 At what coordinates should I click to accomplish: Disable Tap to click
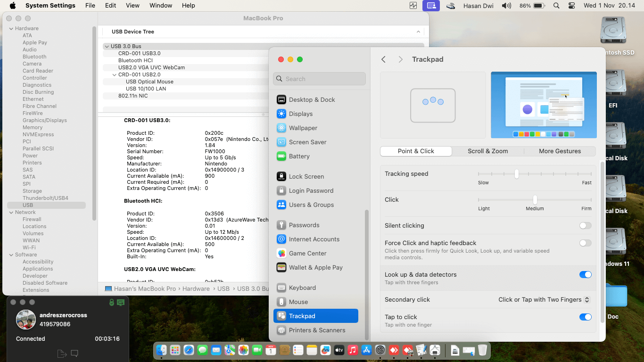pyautogui.click(x=586, y=317)
